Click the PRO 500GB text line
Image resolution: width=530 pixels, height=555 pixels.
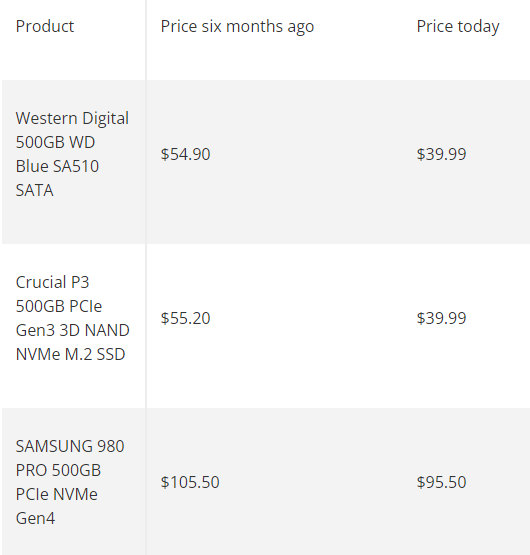point(58,470)
